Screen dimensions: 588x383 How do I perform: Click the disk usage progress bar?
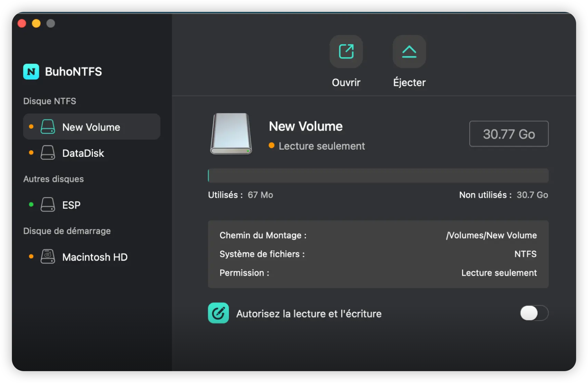[378, 176]
